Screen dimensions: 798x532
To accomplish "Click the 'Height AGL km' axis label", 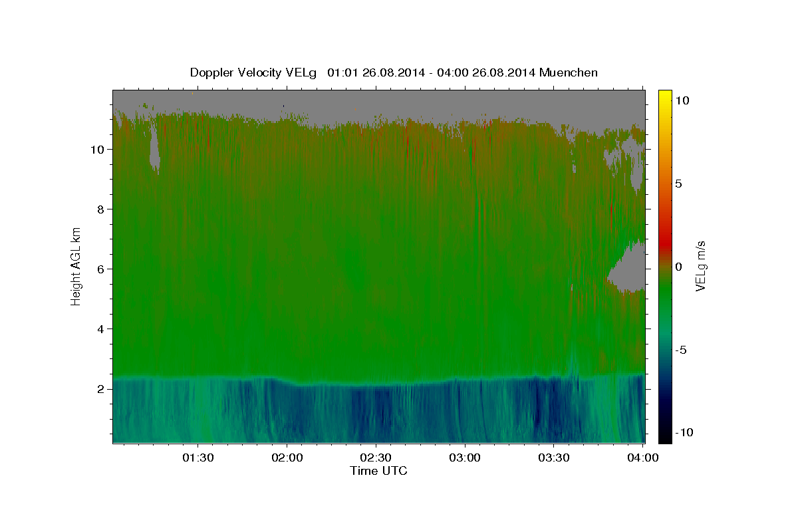I will [76, 266].
